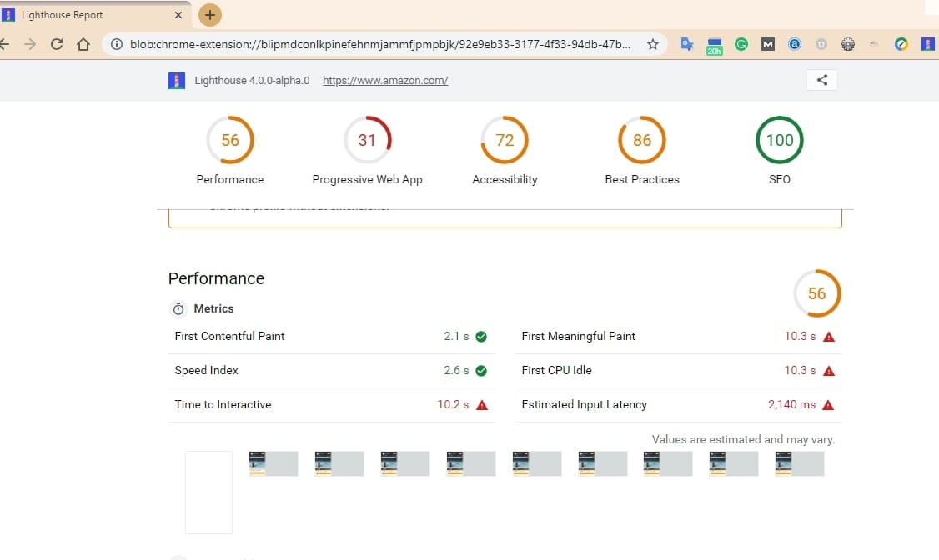Expand the Estimated Input Latency metric row
Image resolution: width=939 pixels, height=560 pixels.
point(678,404)
